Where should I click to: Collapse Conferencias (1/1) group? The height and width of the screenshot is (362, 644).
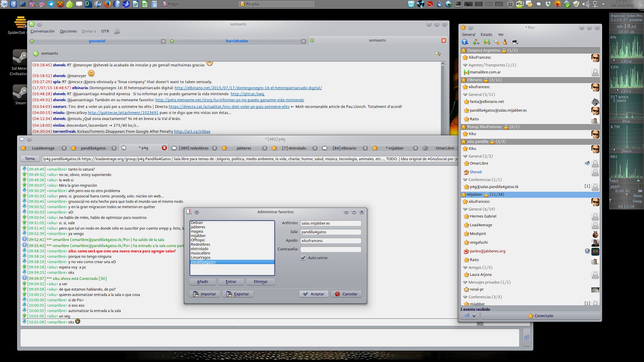465,180
